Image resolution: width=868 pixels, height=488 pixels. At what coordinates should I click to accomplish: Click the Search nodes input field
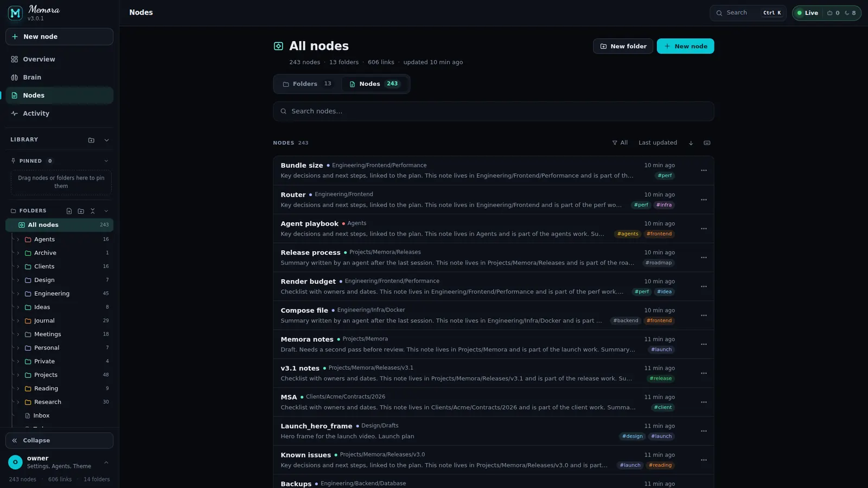(x=493, y=111)
